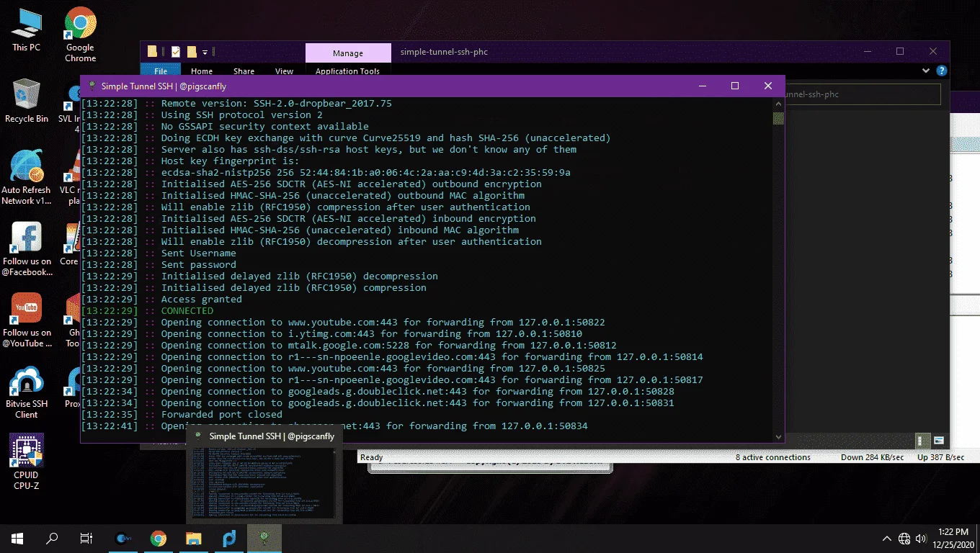Viewport: 980px width, 553px height.
Task: Open the File tab in Explorer
Action: (x=161, y=71)
